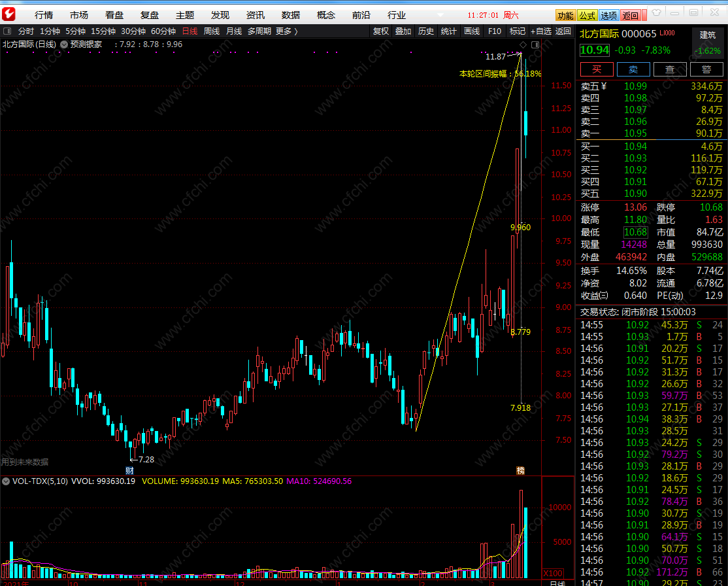728x586 pixels.
Task: Open the 发现 menu
Action: 220,15
